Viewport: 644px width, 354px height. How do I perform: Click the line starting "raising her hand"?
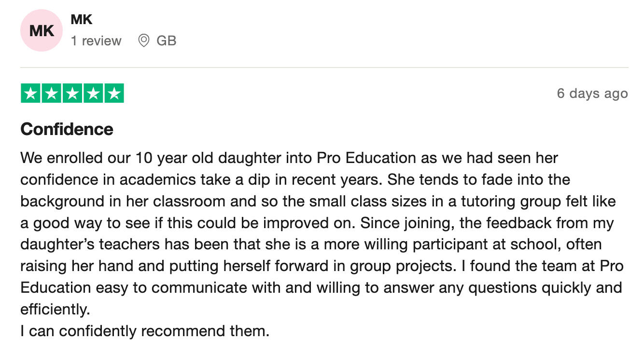pyautogui.click(x=322, y=266)
